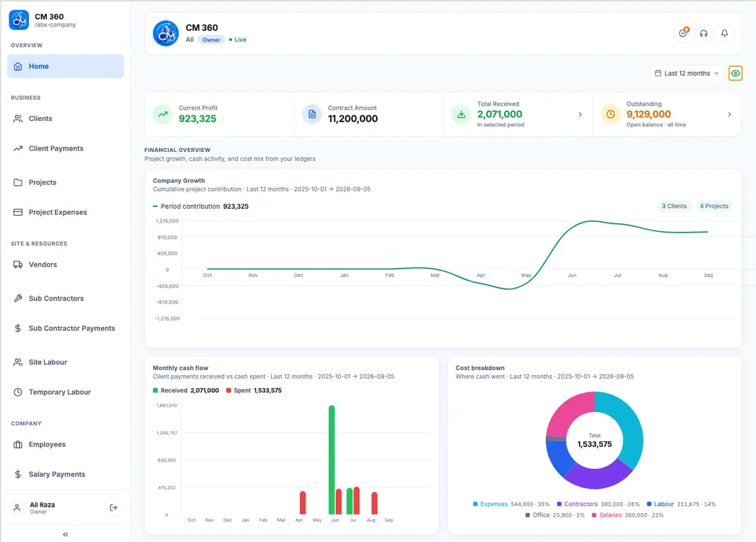The image size is (756, 542).
Task: Click the Vendors truck icon
Action: click(x=18, y=265)
